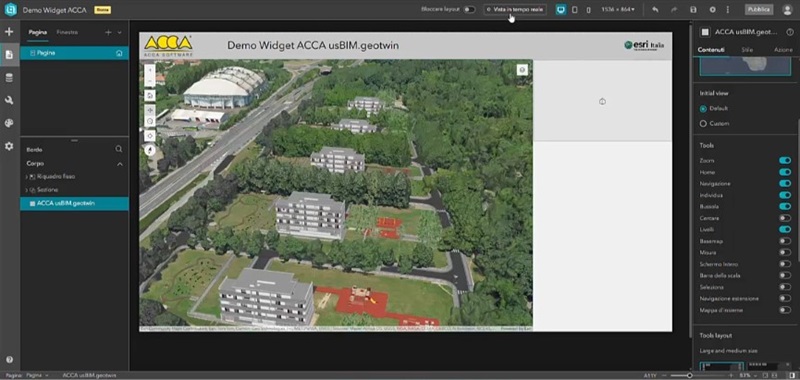800x380 pixels.
Task: Click the map Zoom out minus button
Action: (150, 81)
